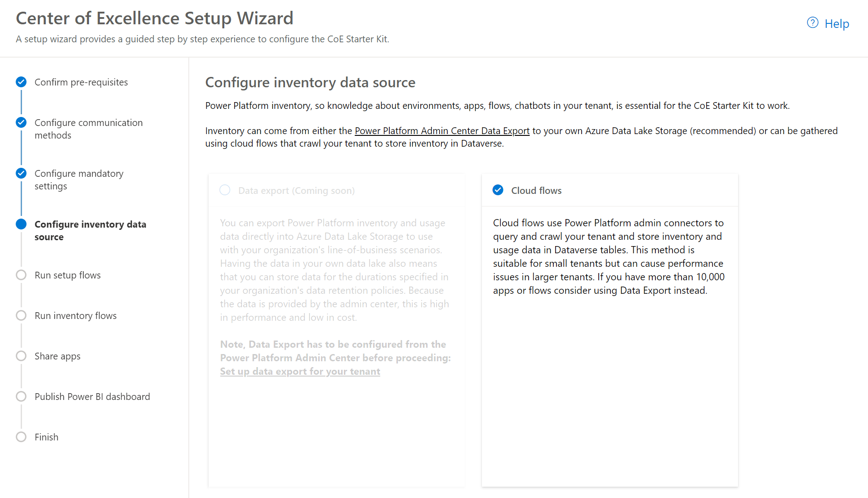Open Power Platform Admin Center Data Export link
Viewport: 868px width, 498px height.
[x=442, y=130]
